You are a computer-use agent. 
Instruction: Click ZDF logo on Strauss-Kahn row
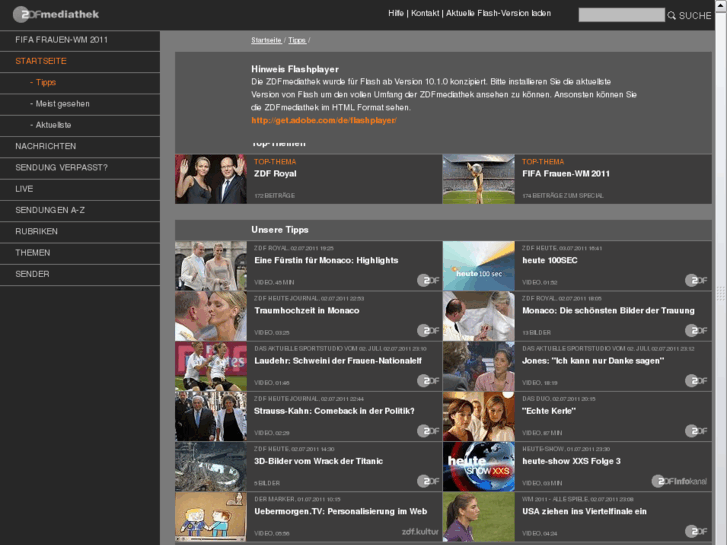(x=428, y=430)
